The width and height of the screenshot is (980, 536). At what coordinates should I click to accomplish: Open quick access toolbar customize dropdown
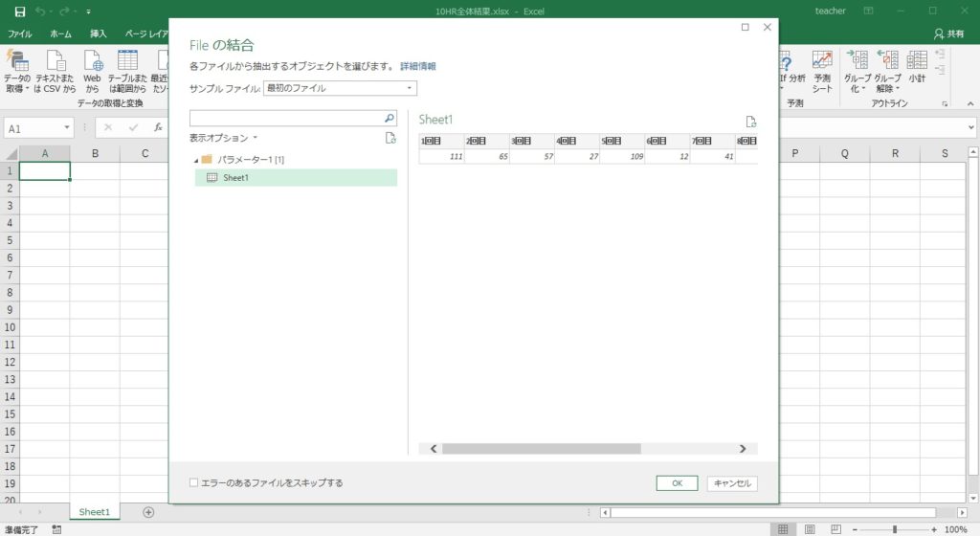coord(88,11)
